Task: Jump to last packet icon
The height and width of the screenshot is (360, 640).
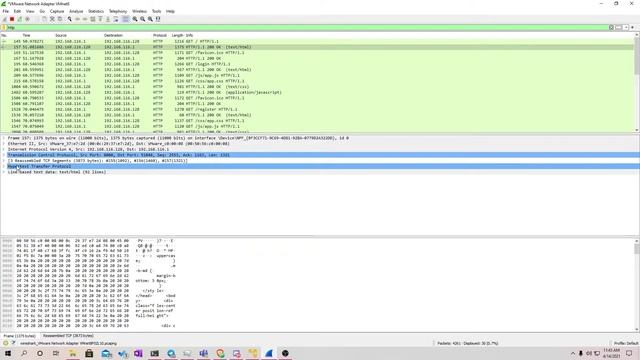Action: point(108,19)
